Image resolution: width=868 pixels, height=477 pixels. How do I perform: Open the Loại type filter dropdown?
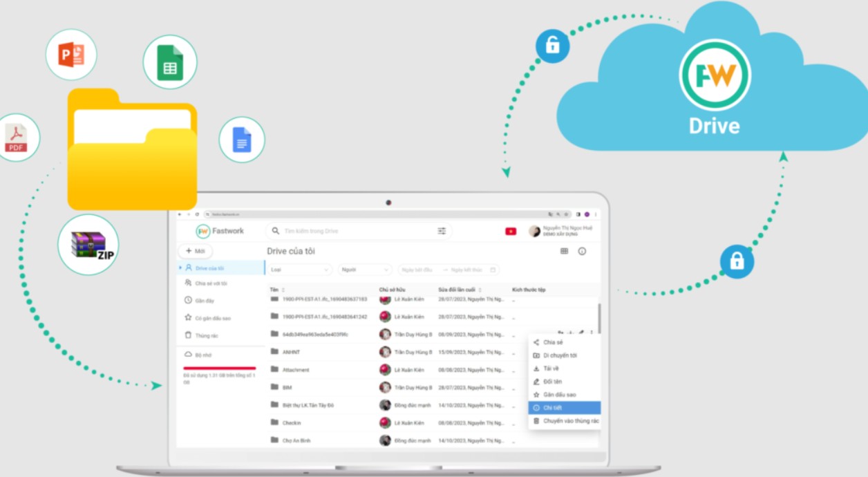[300, 270]
